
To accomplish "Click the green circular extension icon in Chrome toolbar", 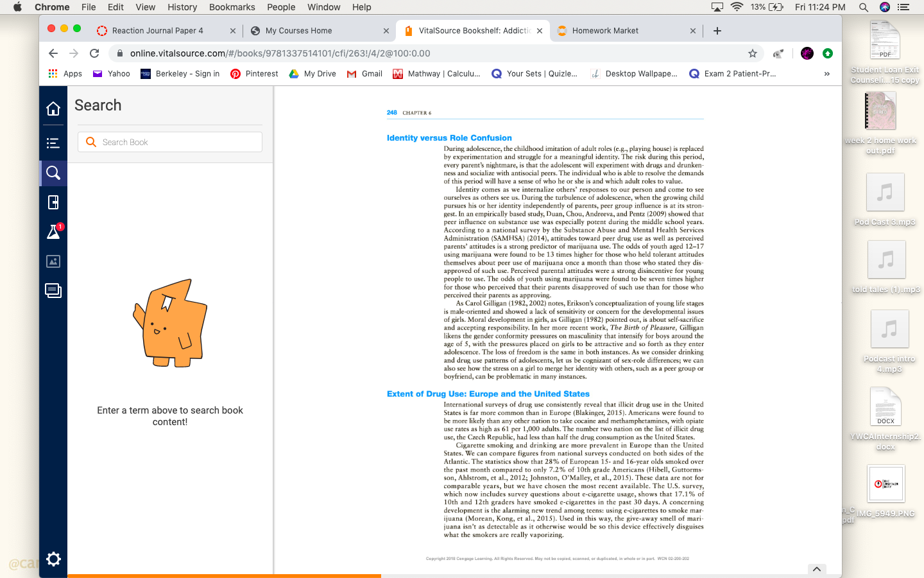I will (828, 53).
